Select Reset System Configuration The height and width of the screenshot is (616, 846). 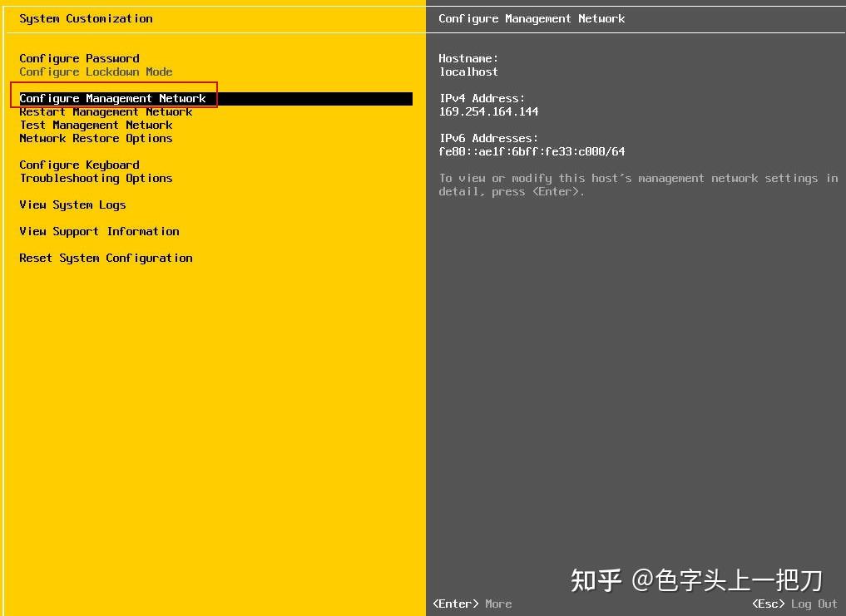tap(106, 258)
